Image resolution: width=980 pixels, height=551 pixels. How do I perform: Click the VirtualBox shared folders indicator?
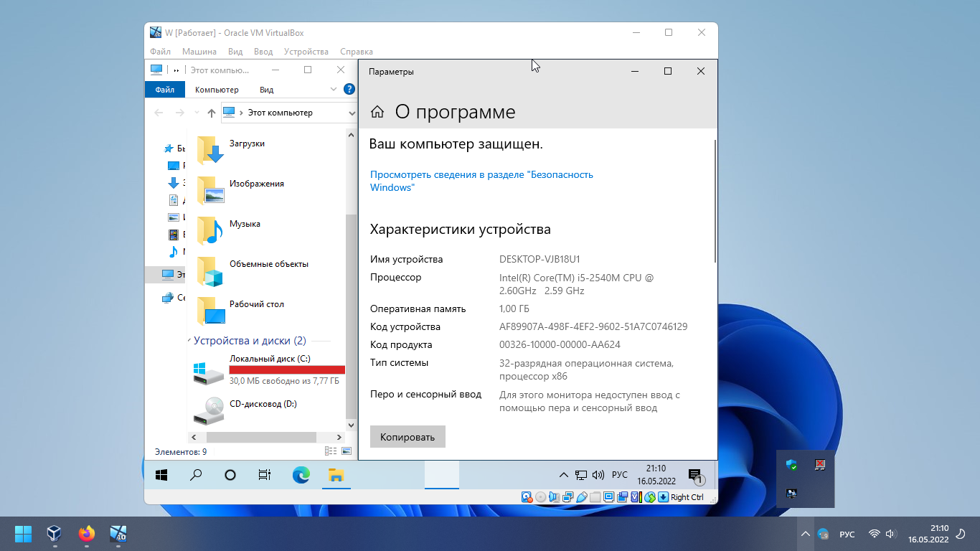tap(595, 497)
